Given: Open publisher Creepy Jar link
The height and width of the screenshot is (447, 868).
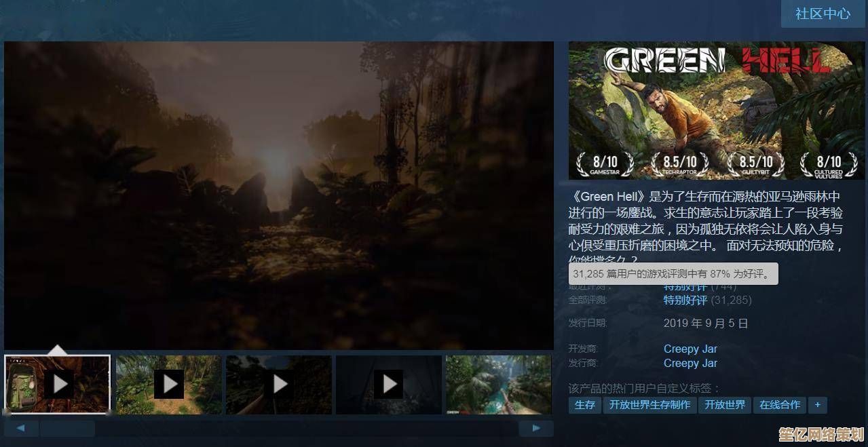Looking at the screenshot, I should click(x=690, y=363).
